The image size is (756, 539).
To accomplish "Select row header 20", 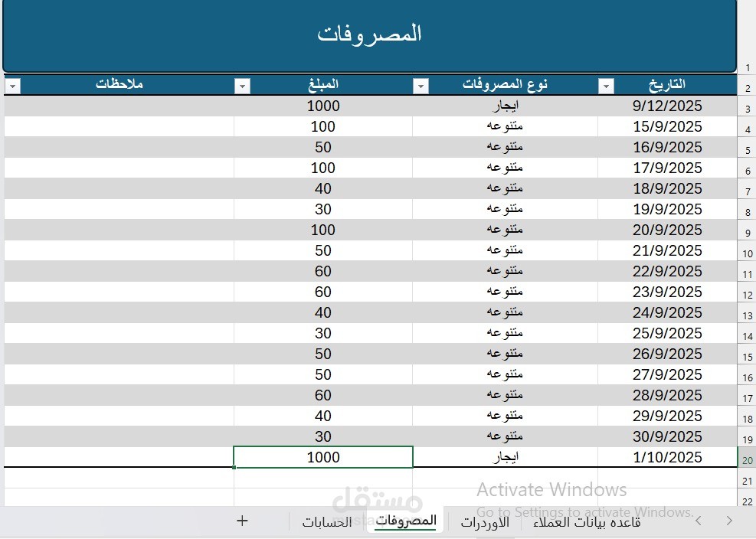I will [x=747, y=457].
